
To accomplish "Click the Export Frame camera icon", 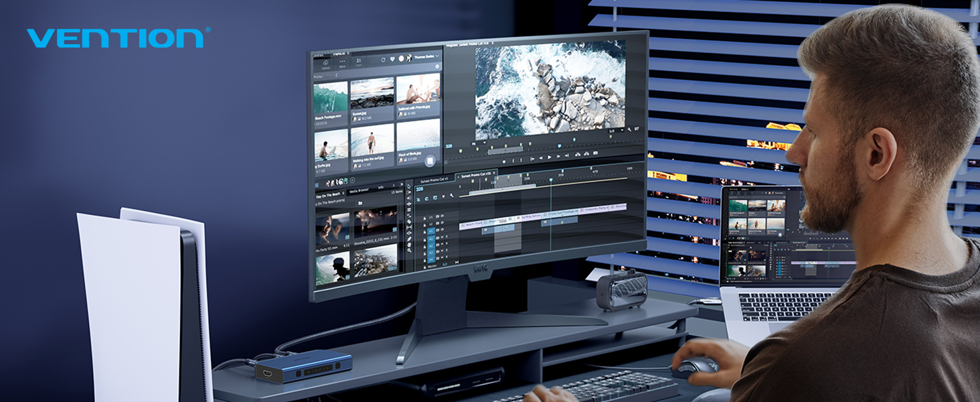I will tap(596, 153).
